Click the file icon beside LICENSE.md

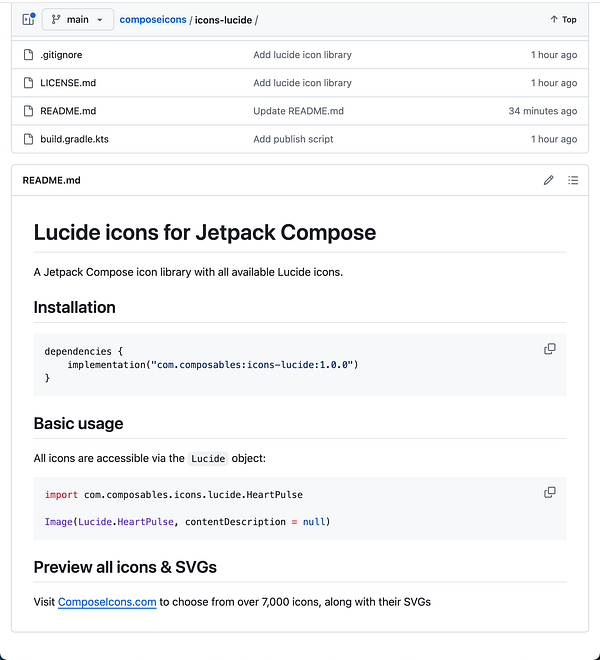pos(28,83)
